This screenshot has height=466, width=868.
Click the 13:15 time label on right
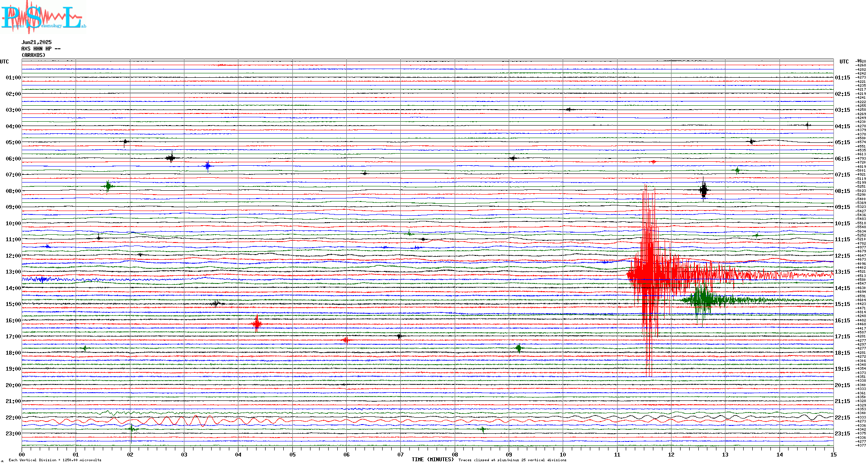point(843,272)
